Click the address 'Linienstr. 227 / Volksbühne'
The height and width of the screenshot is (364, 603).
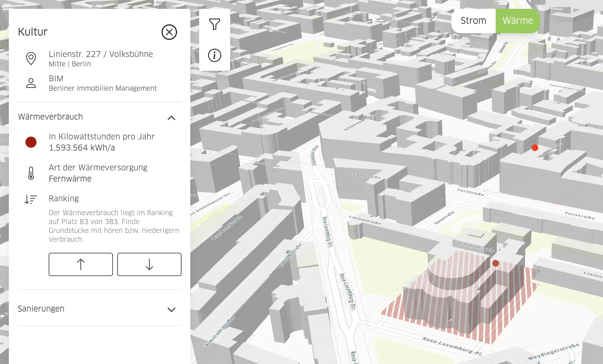coord(101,54)
